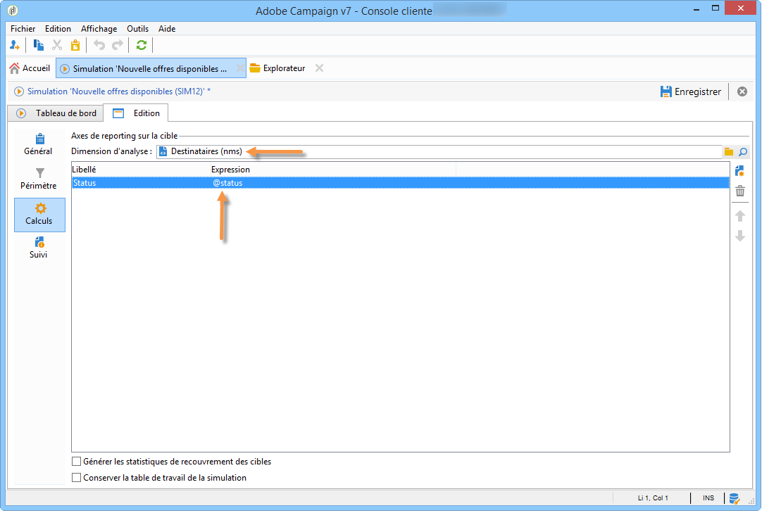This screenshot has width=781, height=532.
Task: Click the @status expression cell
Action: pos(227,183)
